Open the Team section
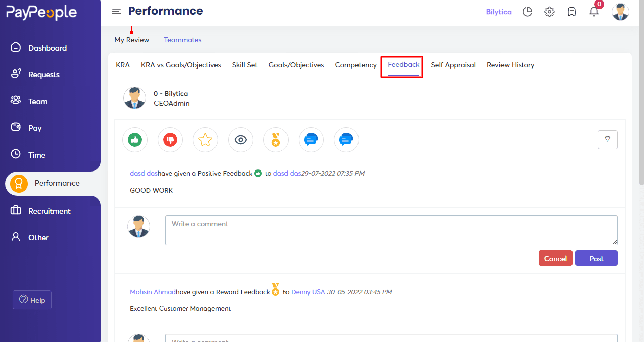Viewport: 644px width, 342px height. pyautogui.click(x=38, y=102)
